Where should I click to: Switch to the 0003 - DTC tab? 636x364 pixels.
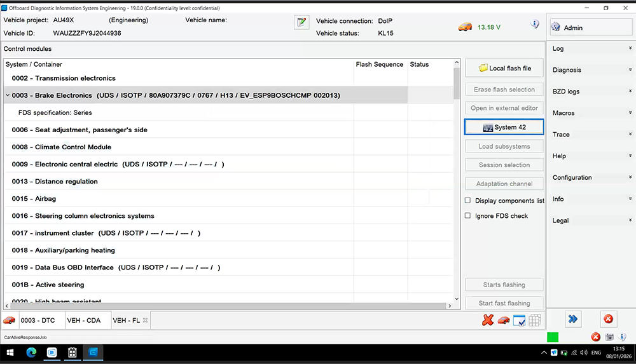coord(37,320)
